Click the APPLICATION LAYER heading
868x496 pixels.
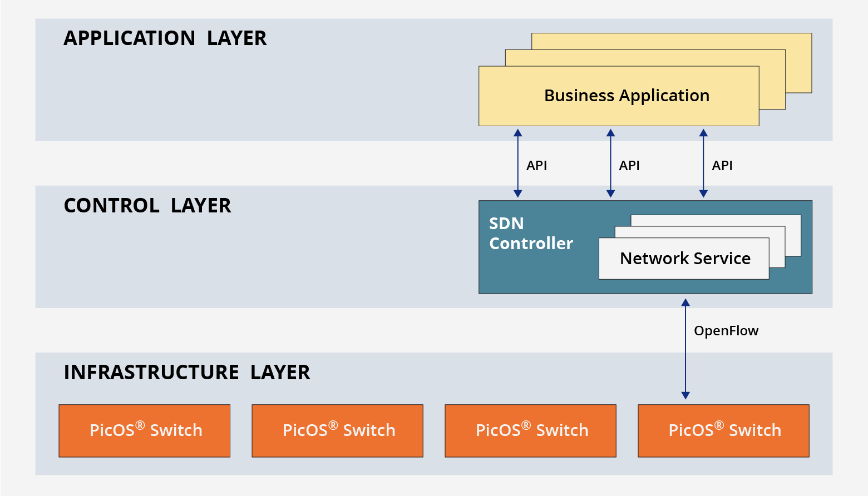165,38
